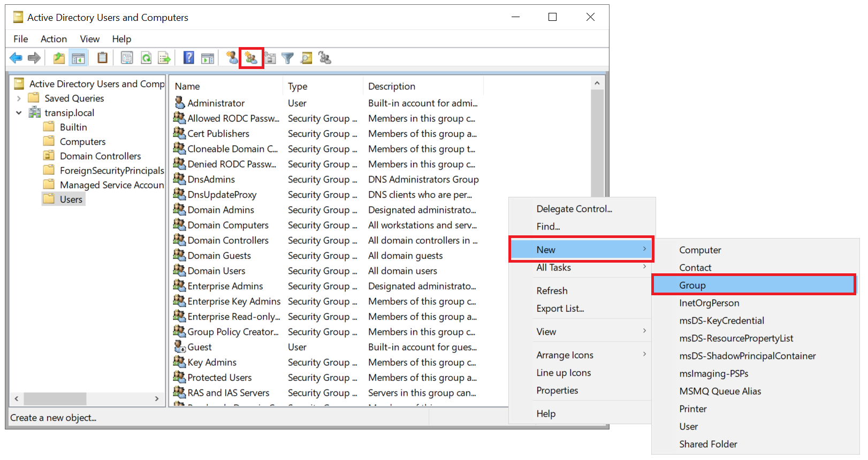Screen dimensions: 868x460
Task: Open the Arrange Icons submenu
Action: pyautogui.click(x=582, y=355)
